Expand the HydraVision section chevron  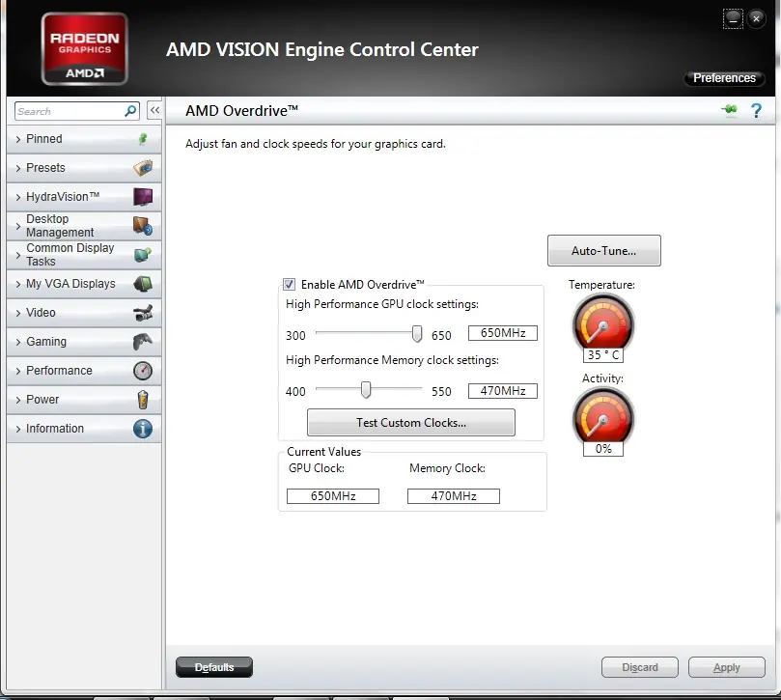point(18,197)
